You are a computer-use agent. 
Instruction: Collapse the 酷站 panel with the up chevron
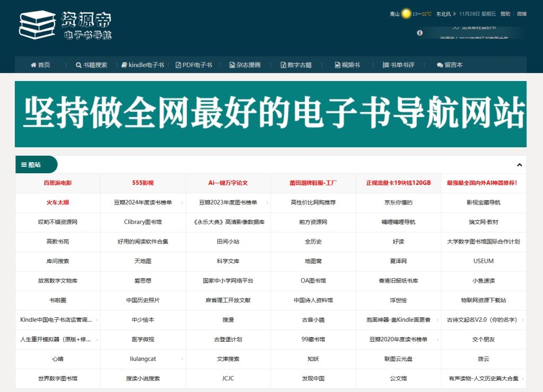tap(519, 165)
